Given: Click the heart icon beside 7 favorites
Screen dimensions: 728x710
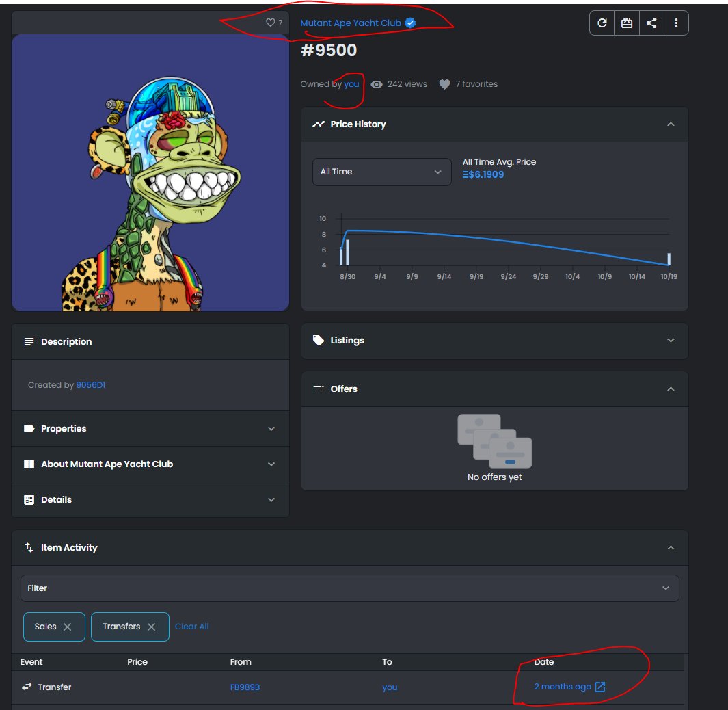Looking at the screenshot, I should (x=444, y=84).
